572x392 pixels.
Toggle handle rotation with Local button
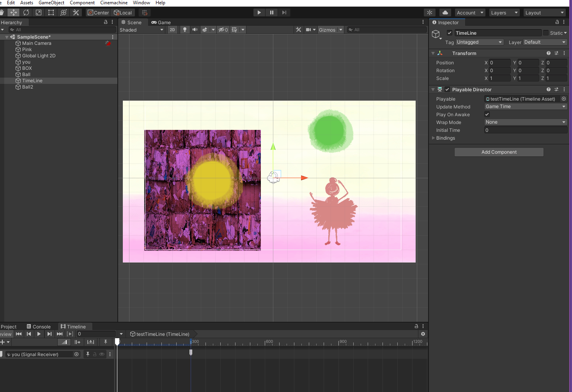tap(123, 12)
